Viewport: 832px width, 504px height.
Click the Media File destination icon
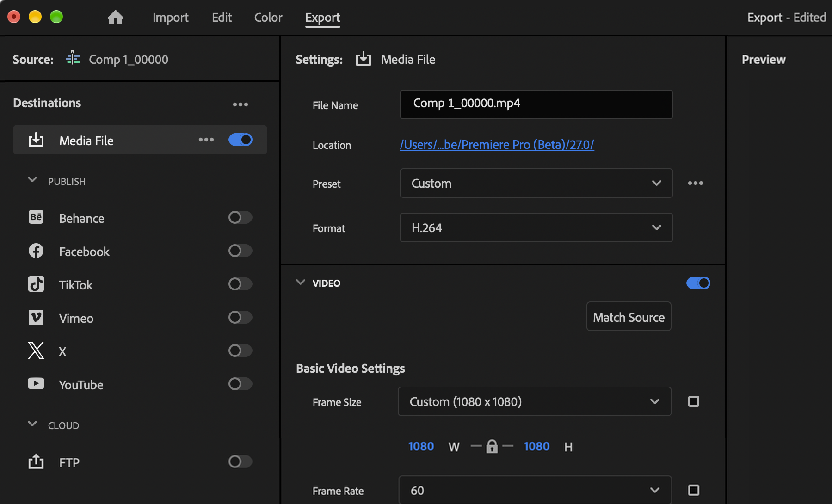[x=36, y=140]
